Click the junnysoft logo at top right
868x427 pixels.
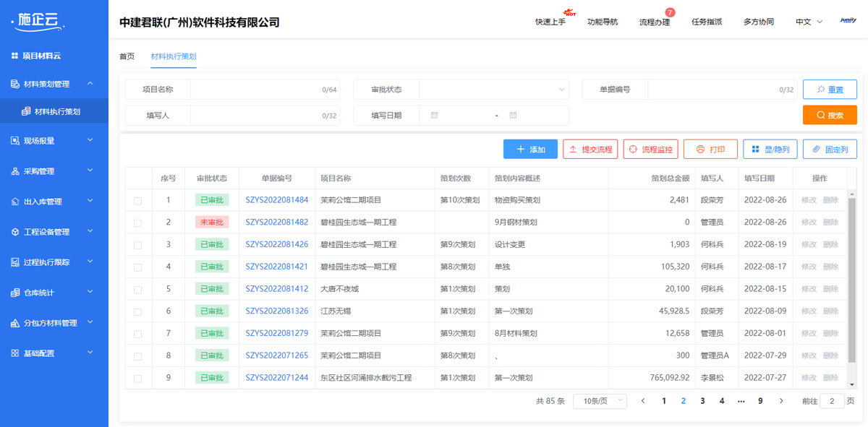pyautogui.click(x=848, y=21)
